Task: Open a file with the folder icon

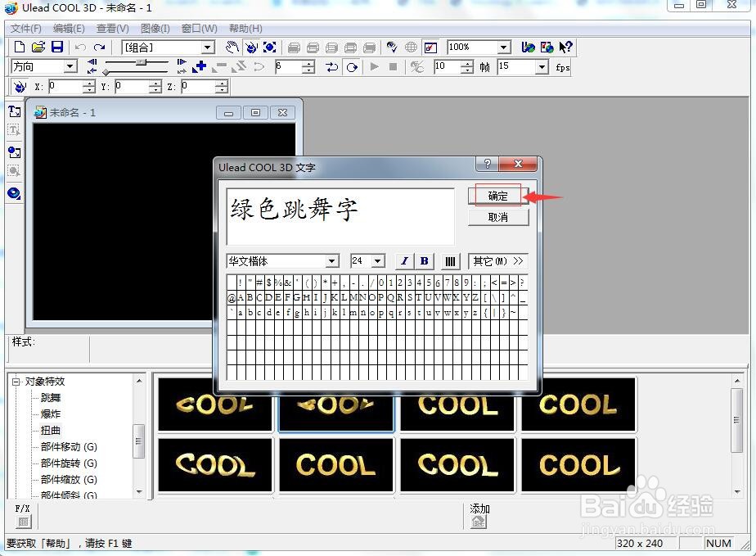Action: tap(38, 47)
